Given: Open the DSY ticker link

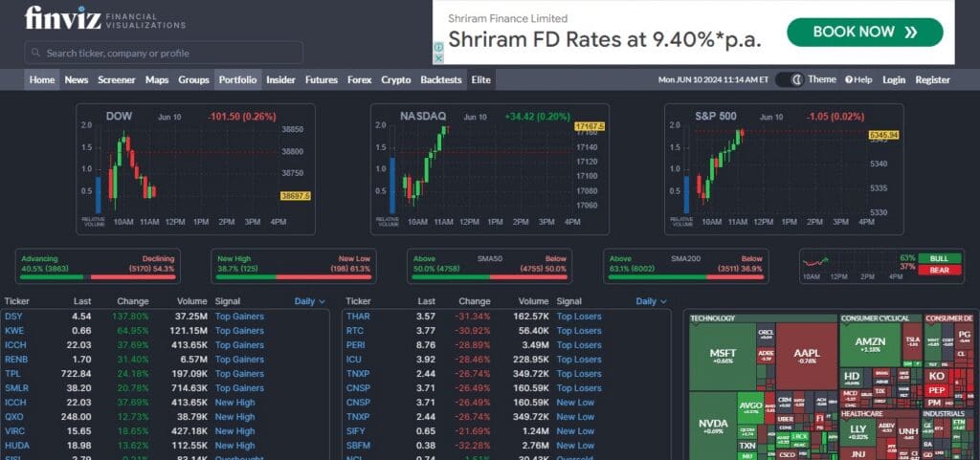Looking at the screenshot, I should (13, 317).
